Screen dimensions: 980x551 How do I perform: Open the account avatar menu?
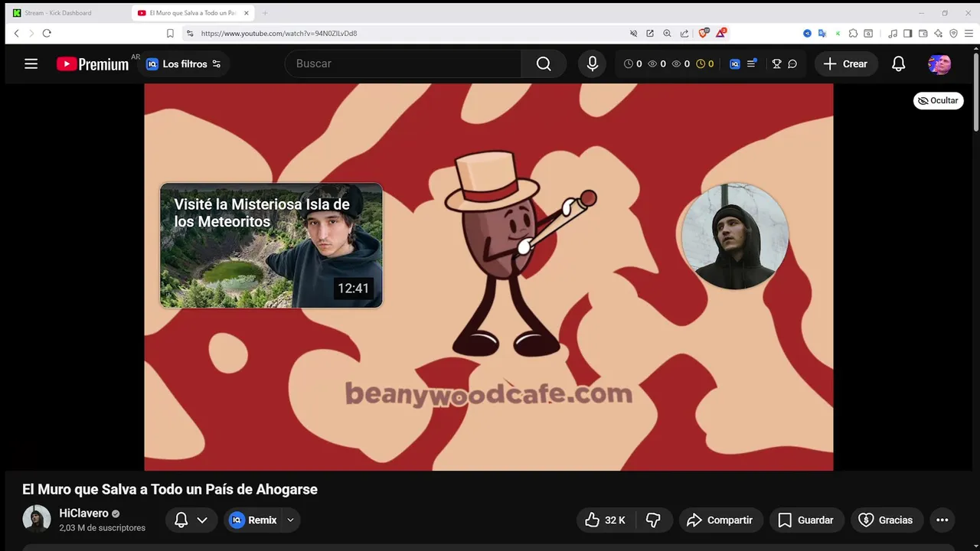click(x=939, y=64)
